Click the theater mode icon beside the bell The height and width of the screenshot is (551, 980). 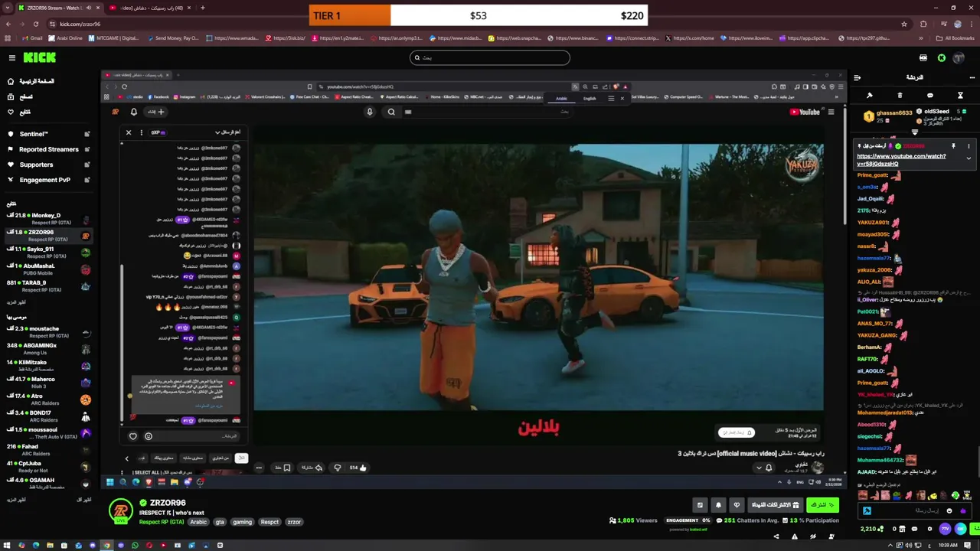pos(700,505)
